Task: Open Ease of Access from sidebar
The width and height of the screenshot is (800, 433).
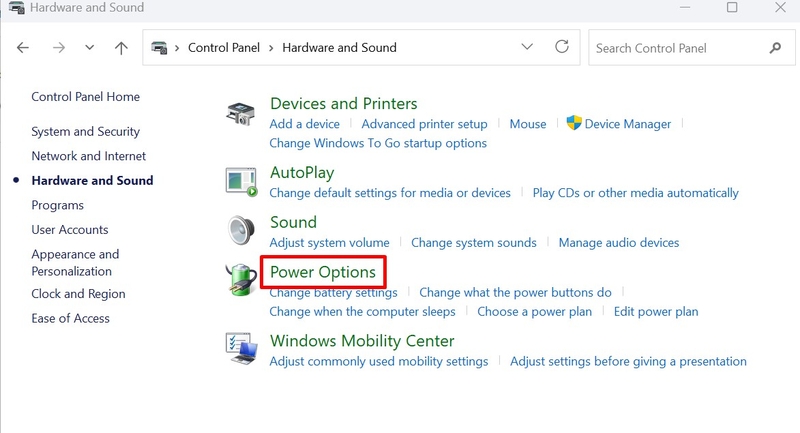Action: click(x=70, y=318)
